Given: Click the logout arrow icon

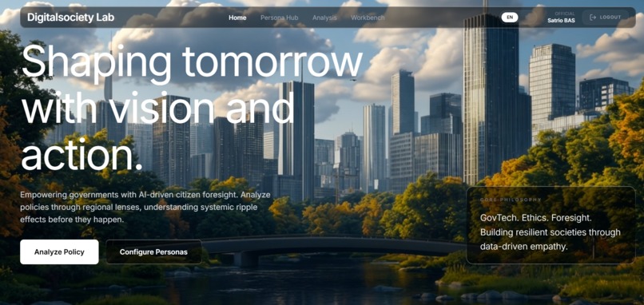Looking at the screenshot, I should 593,18.
